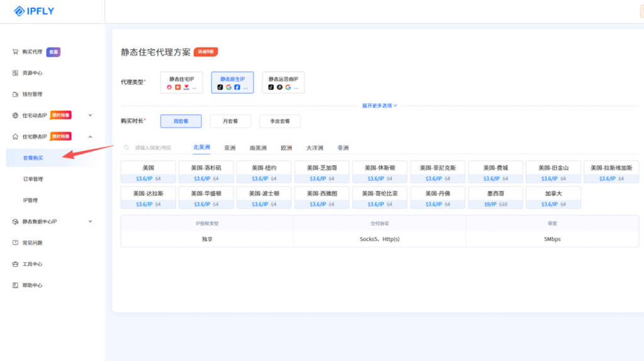Open 常见问题 menu item
This screenshot has height=361, width=644.
point(33,243)
